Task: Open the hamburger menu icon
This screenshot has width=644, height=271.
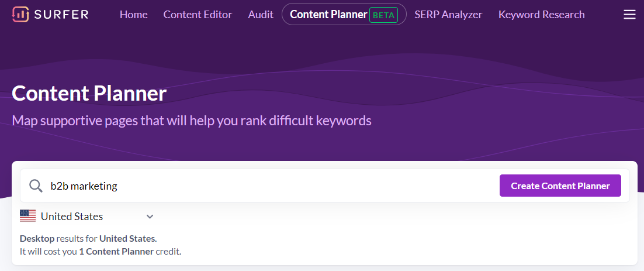Action: point(629,15)
